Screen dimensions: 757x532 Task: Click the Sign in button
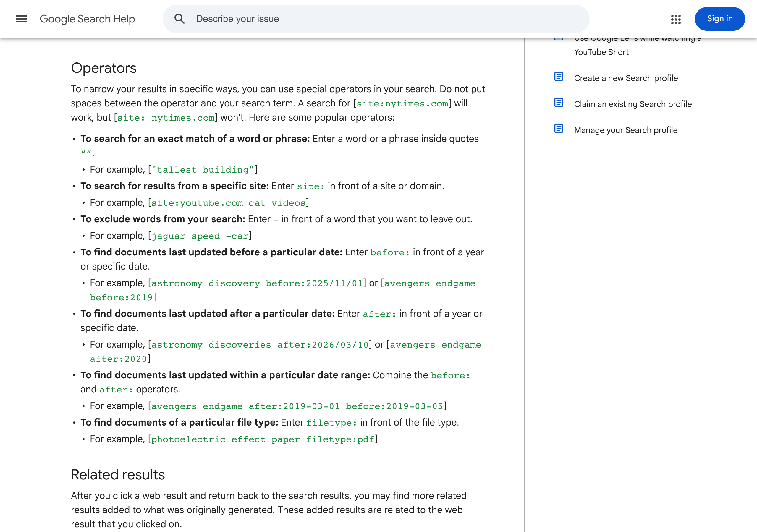click(x=719, y=19)
